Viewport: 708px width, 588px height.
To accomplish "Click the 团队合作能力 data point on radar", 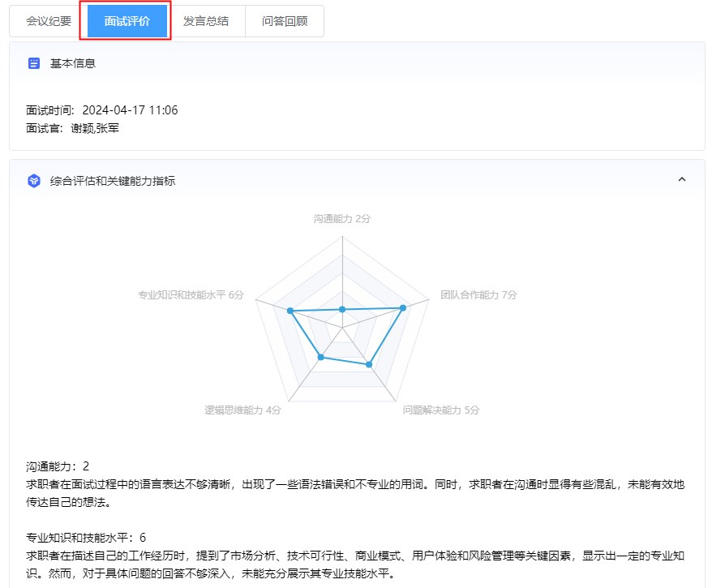I will point(403,307).
